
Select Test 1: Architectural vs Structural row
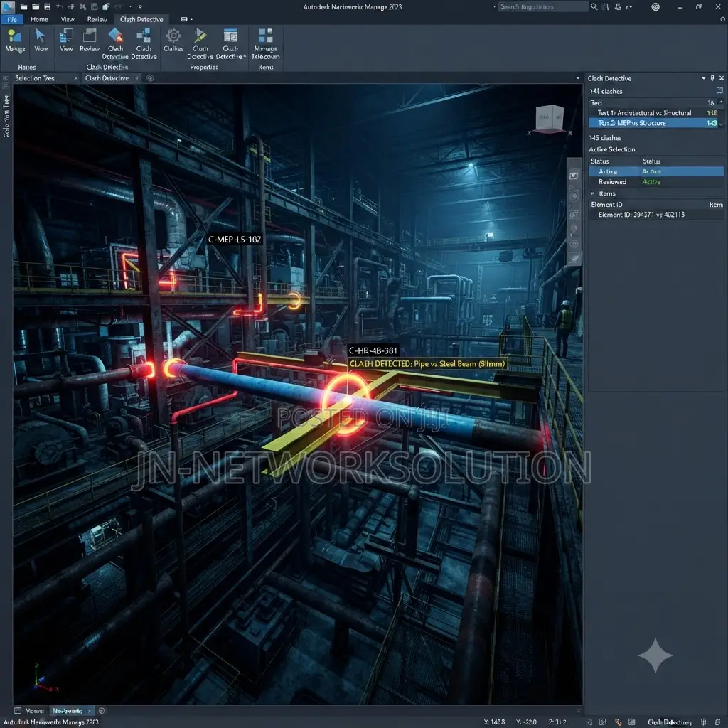654,113
